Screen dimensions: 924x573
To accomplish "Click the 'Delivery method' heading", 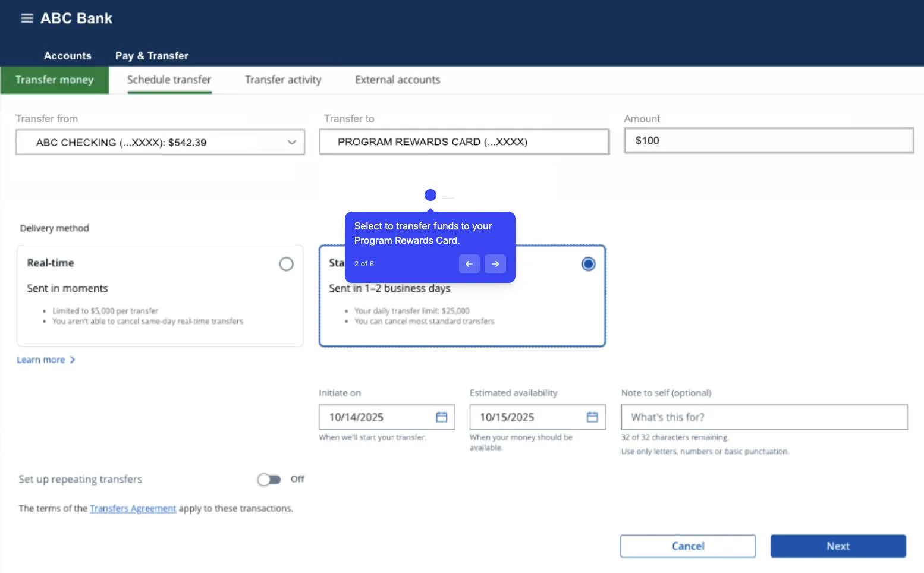I will (x=54, y=228).
